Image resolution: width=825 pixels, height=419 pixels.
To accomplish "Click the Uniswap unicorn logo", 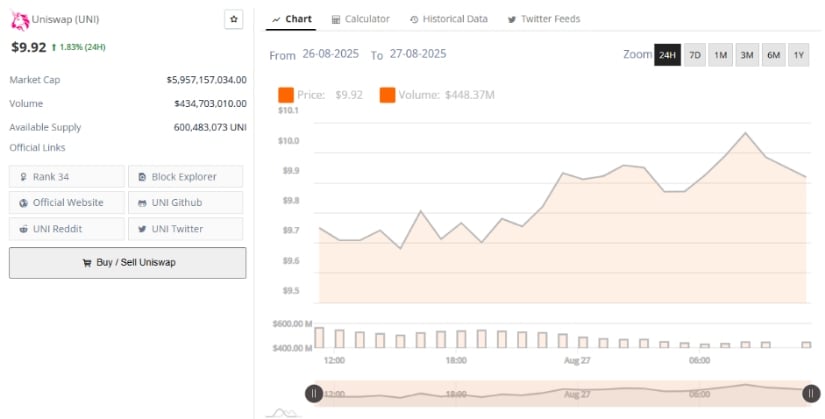I will point(20,21).
